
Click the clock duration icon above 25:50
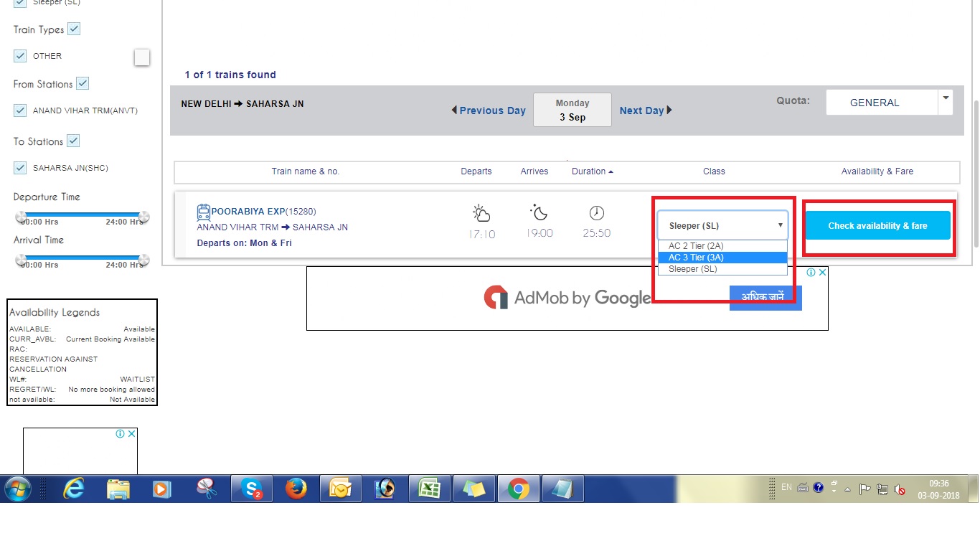pos(596,213)
